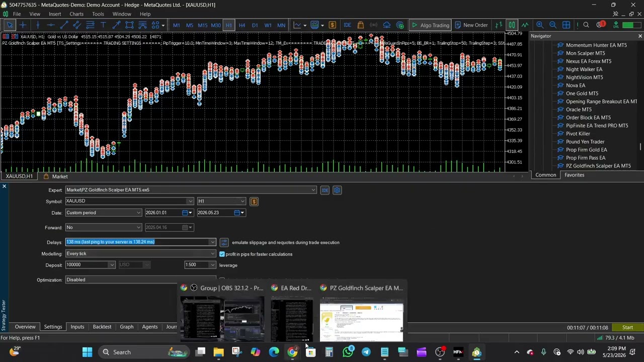Image resolution: width=644 pixels, height=362 pixels.
Task: Expand the leverage 1:500 dropdown
Action: pyautogui.click(x=212, y=265)
